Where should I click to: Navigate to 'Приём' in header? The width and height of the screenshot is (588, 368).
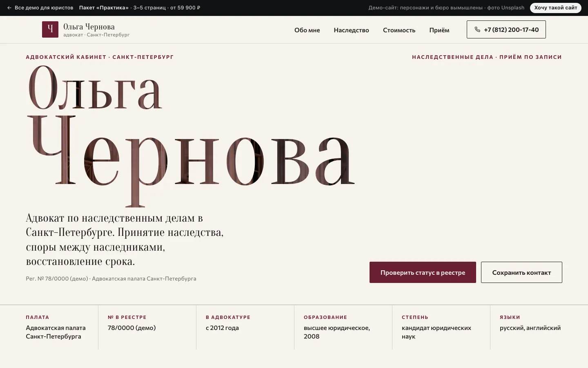coord(439,30)
